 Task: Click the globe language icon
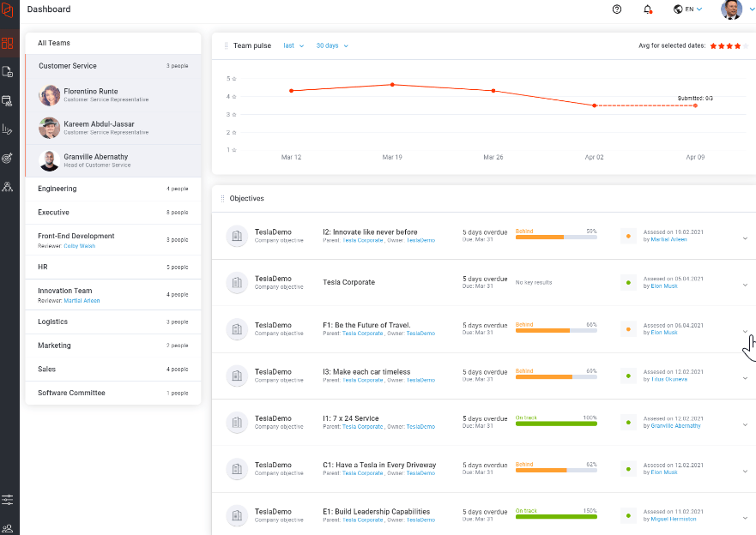(x=678, y=9)
